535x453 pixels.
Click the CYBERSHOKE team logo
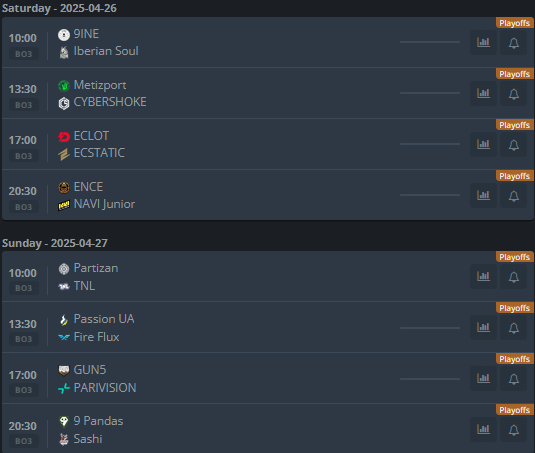tap(64, 103)
